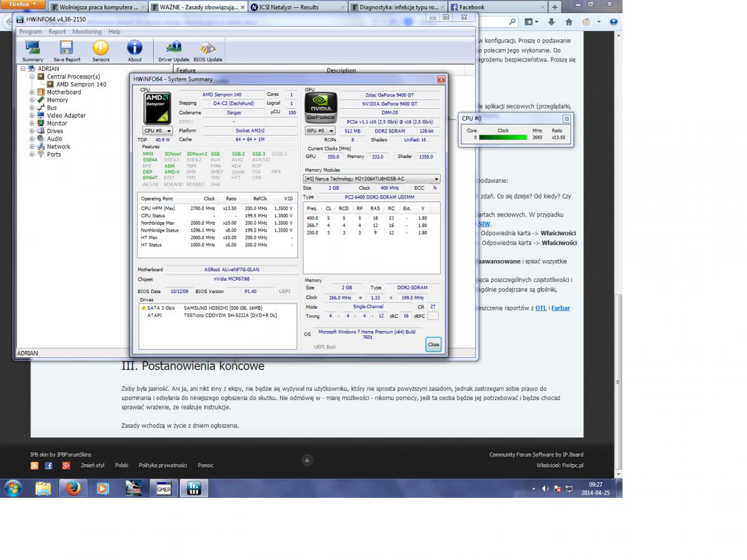747x560 pixels.
Task: Open the Program menu in HWiNFO64
Action: tap(31, 31)
